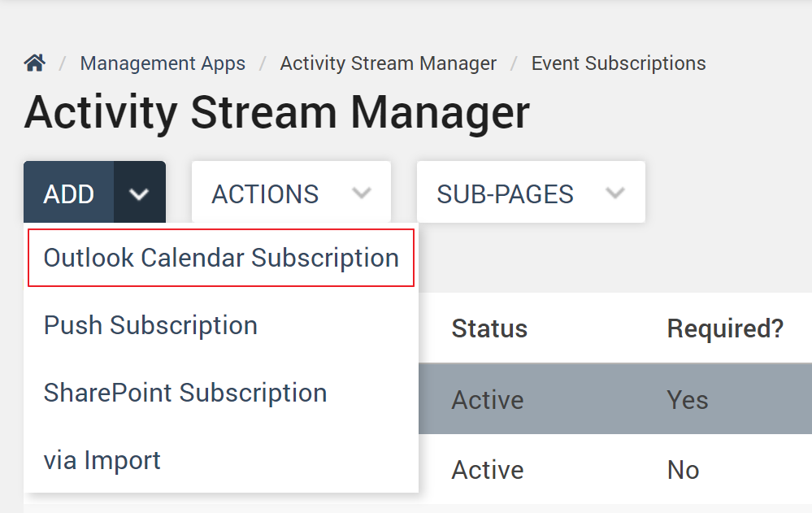Click the chevron arrow in SUB-PAGES

[x=615, y=194]
